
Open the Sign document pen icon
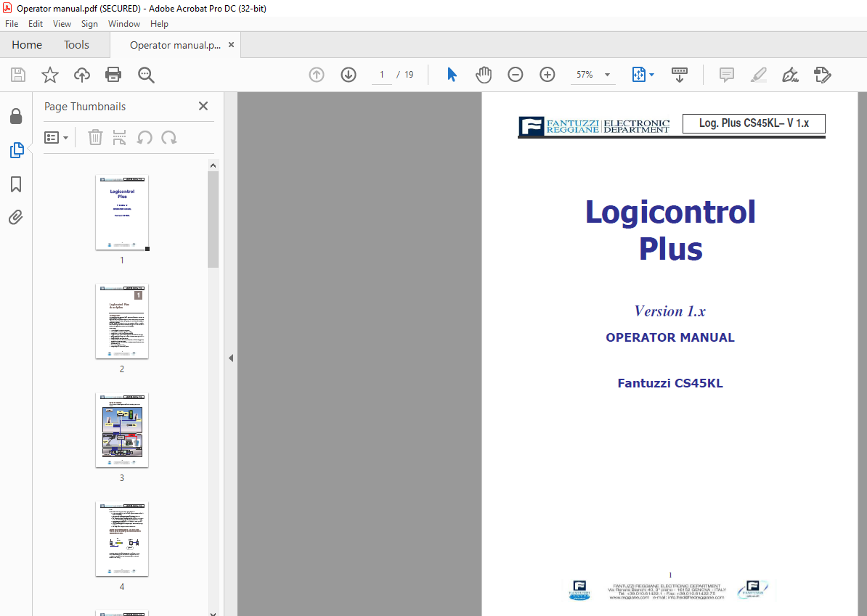pos(790,75)
